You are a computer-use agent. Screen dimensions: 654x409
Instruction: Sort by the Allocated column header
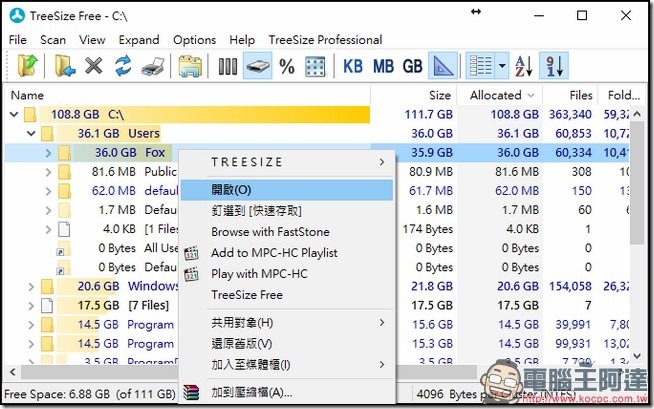(x=500, y=95)
